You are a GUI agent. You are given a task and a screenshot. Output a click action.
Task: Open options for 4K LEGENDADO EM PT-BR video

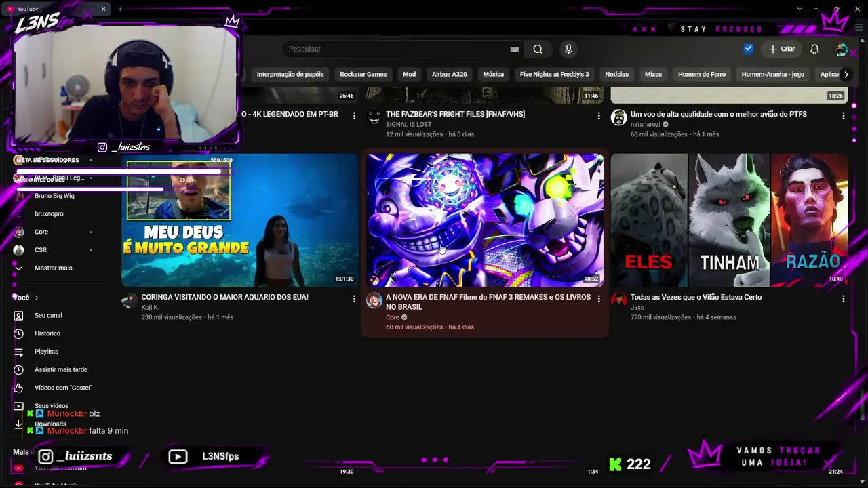[354, 116]
